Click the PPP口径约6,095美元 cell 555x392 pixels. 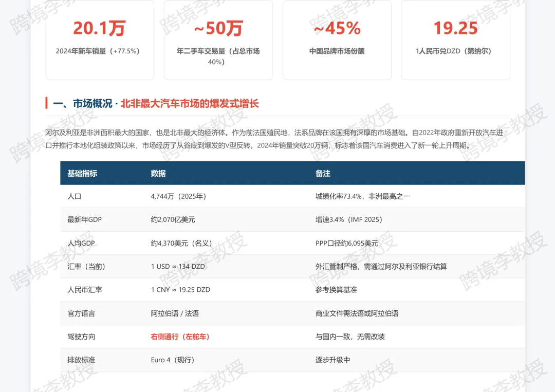347,243
